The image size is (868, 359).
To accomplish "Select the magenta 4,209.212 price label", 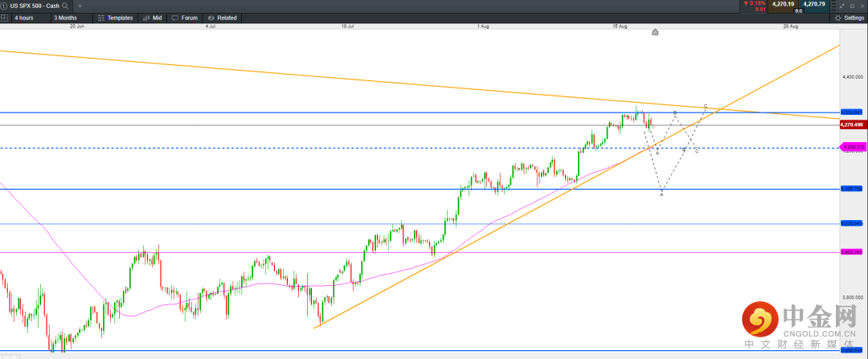I will (x=851, y=147).
